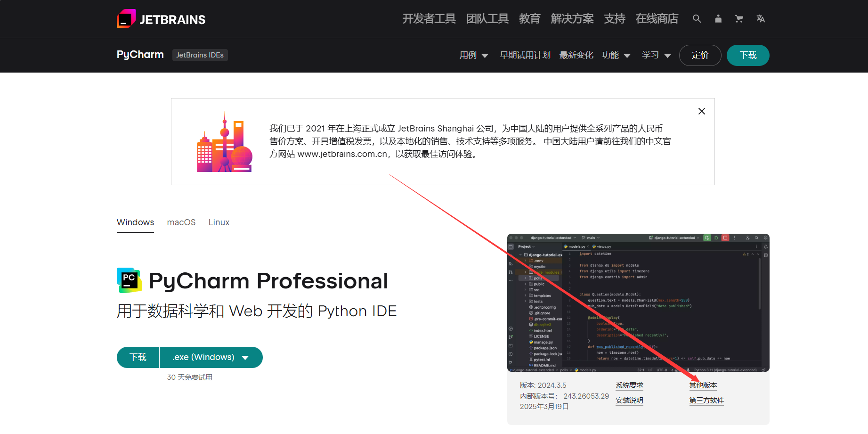Click the JetBrains IDEs tag
This screenshot has width=868, height=434.
[200, 55]
